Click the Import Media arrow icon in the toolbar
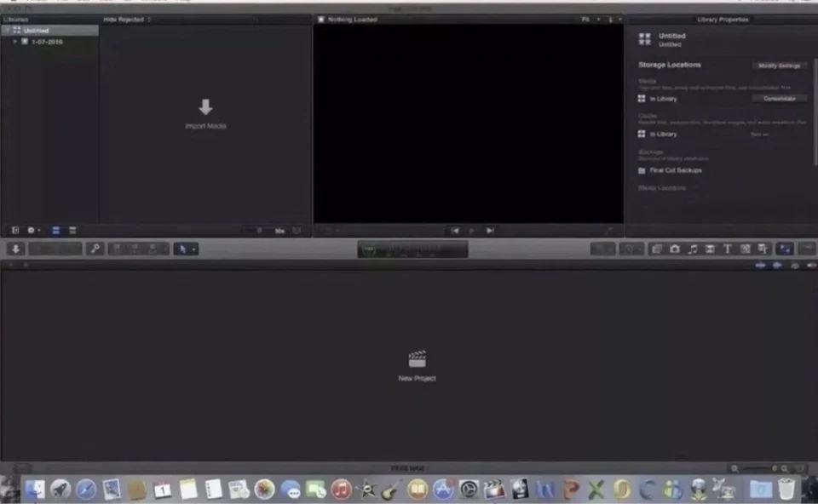818x504 pixels. 15,249
